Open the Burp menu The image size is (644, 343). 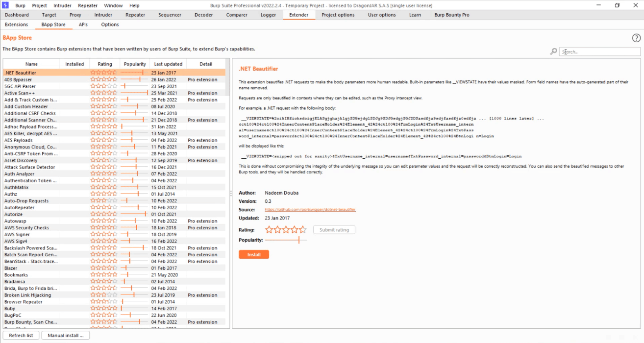tap(20, 5)
